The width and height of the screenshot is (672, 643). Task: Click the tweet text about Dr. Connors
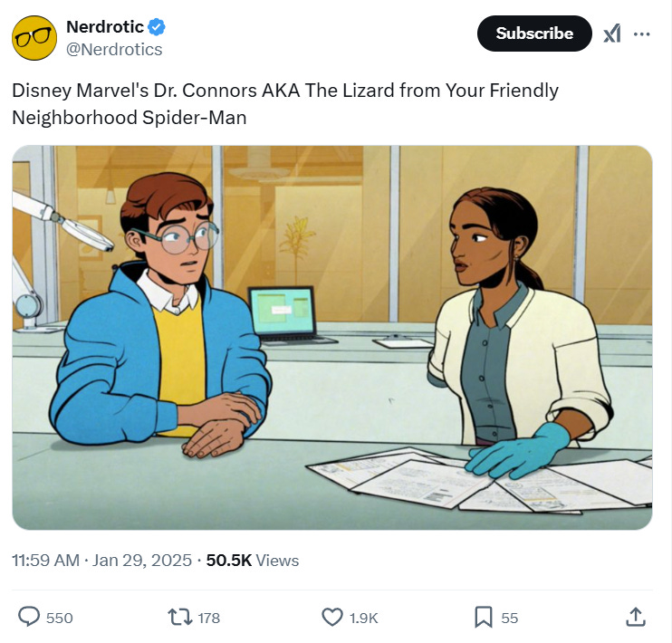click(x=285, y=104)
